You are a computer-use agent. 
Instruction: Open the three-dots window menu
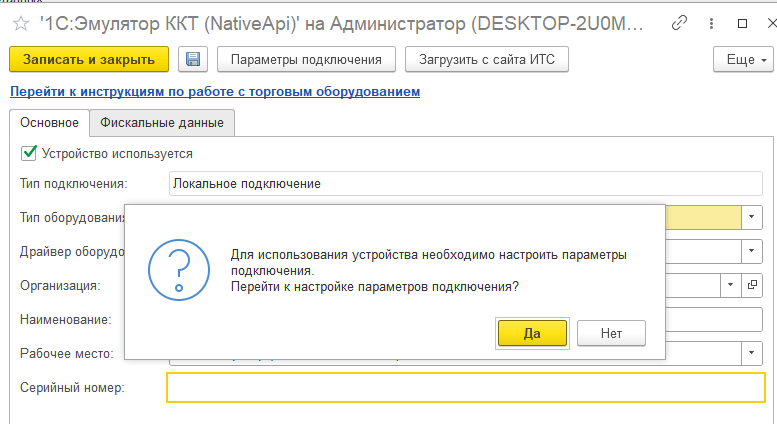coord(711,21)
